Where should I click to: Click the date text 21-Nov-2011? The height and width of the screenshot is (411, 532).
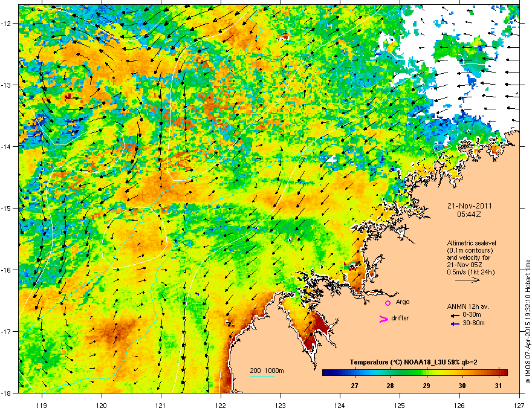point(469,206)
